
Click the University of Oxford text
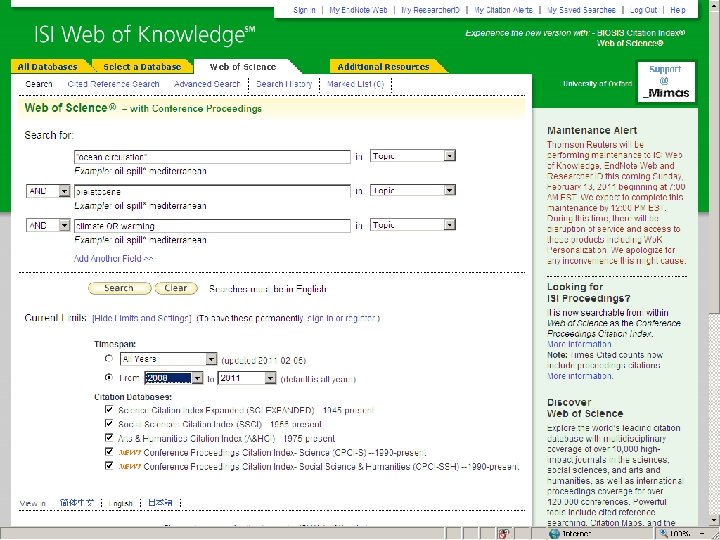click(597, 84)
